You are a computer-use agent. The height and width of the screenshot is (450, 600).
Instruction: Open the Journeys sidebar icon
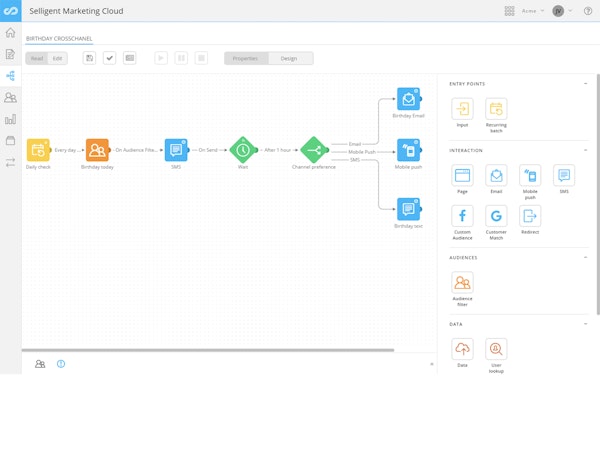(x=10, y=76)
